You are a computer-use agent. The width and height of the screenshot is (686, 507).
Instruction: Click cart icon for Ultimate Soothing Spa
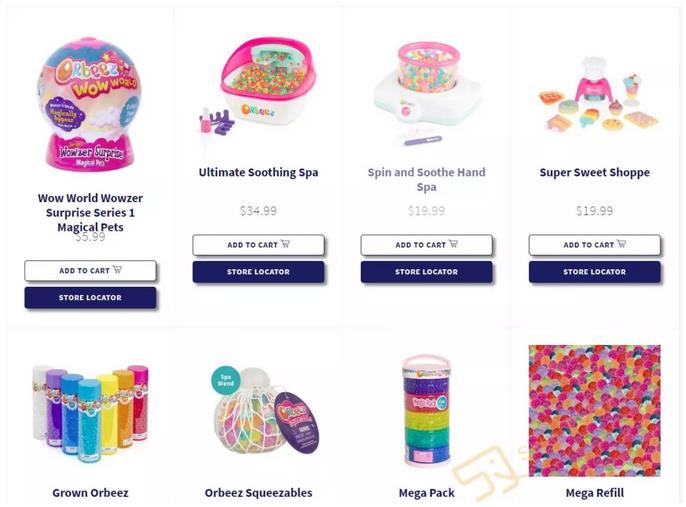[285, 244]
